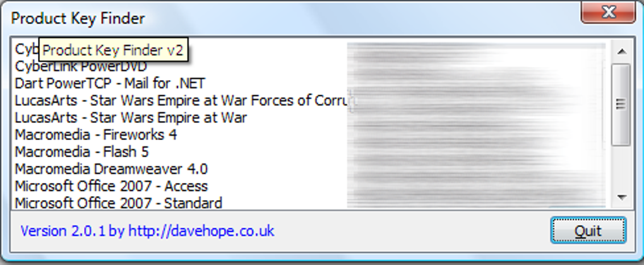Click scrollbar track below the thumb

pyautogui.click(x=621, y=166)
